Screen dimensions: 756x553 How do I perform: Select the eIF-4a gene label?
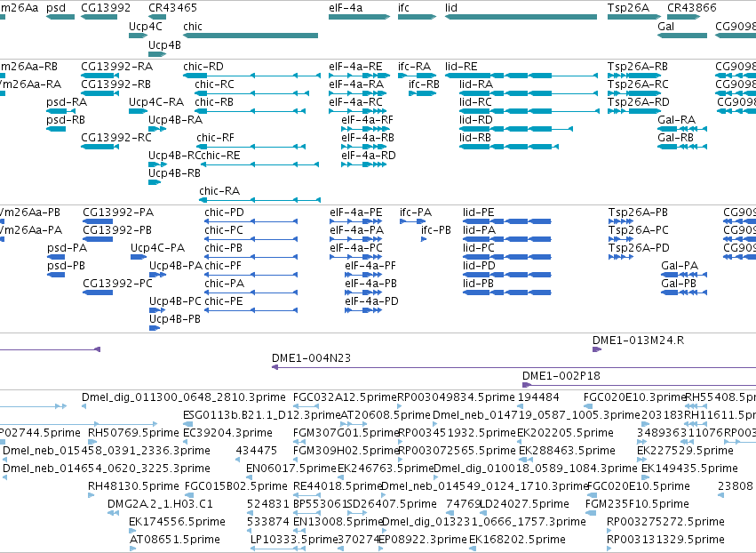(346, 8)
